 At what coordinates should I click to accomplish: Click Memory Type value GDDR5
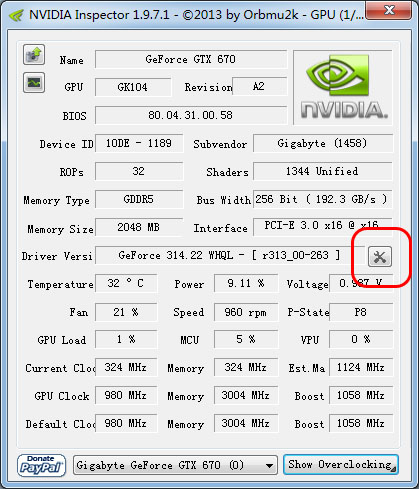coord(139,199)
